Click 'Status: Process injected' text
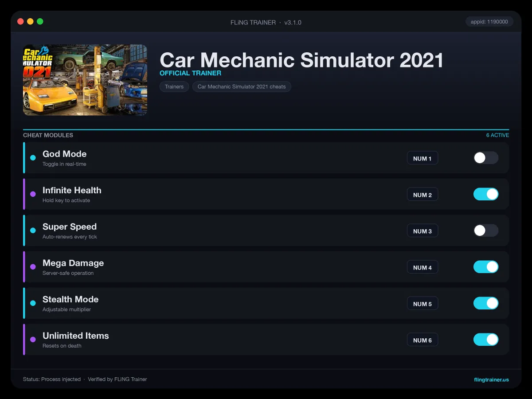The image size is (532, 399). pyautogui.click(x=52, y=379)
